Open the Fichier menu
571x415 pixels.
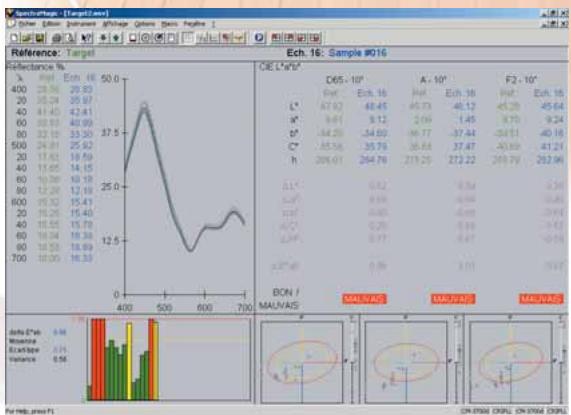pyautogui.click(x=27, y=24)
